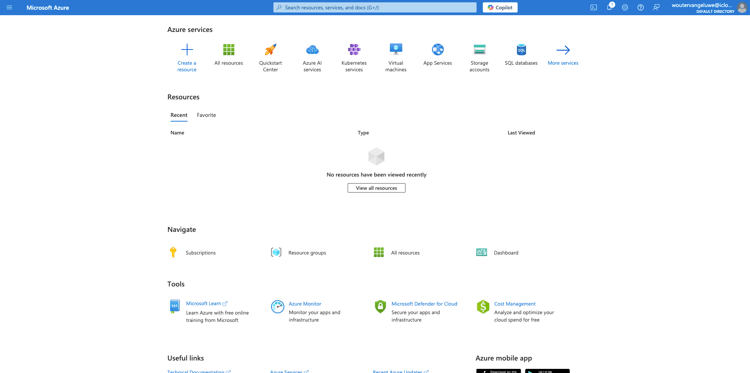750x373 pixels.
Task: Click the 'Tools' section heading
Action: click(176, 284)
